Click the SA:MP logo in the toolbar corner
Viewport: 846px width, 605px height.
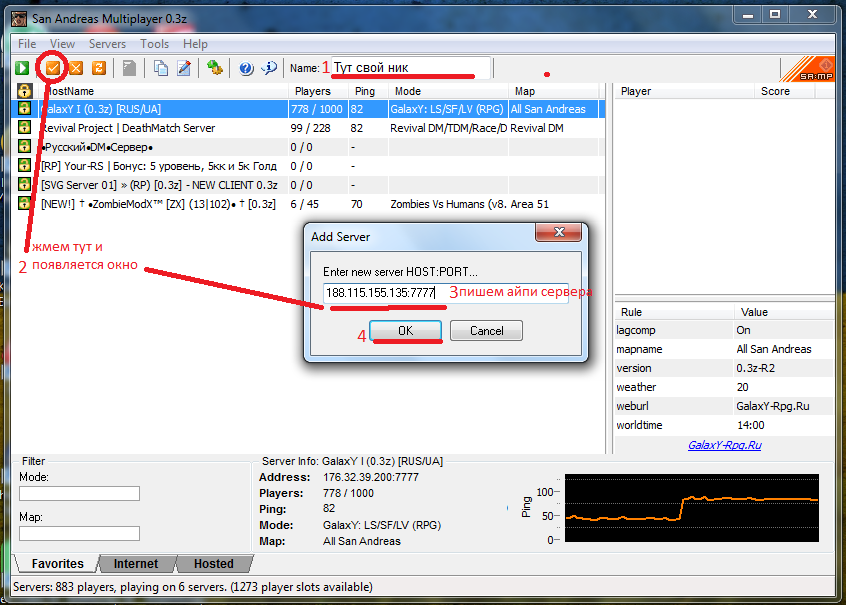(x=807, y=69)
